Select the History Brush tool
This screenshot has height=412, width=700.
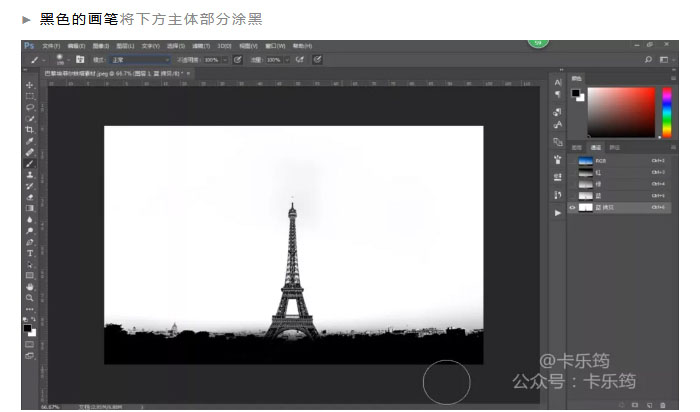(x=29, y=186)
